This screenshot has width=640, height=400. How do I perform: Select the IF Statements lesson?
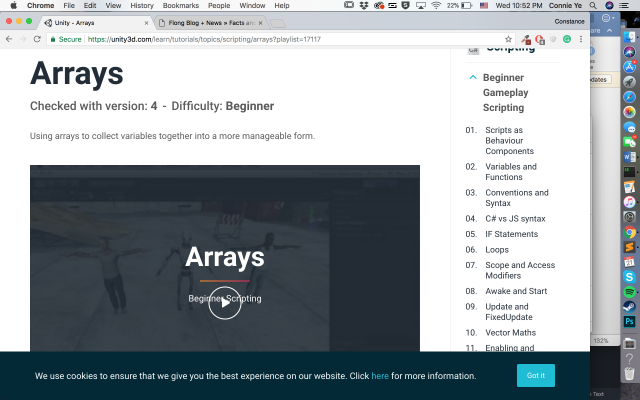pos(511,234)
